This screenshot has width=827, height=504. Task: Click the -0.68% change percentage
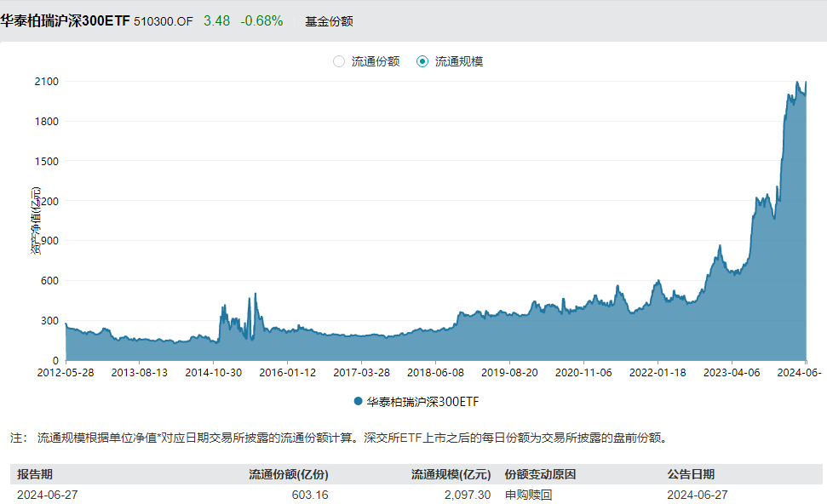pyautogui.click(x=261, y=21)
